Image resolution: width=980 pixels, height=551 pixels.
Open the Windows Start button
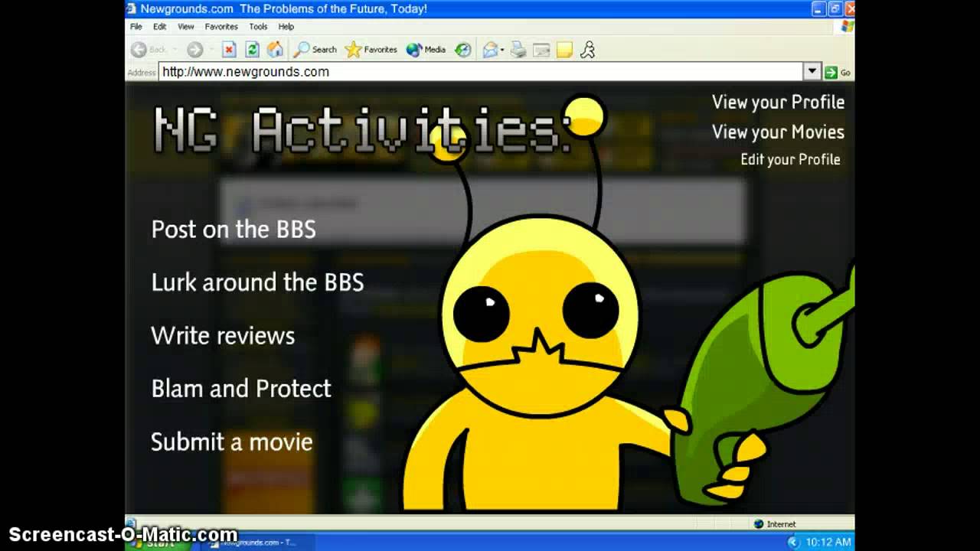tap(159, 542)
